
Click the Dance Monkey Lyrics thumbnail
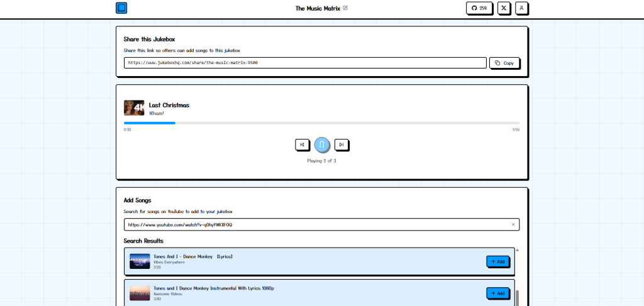(x=140, y=261)
